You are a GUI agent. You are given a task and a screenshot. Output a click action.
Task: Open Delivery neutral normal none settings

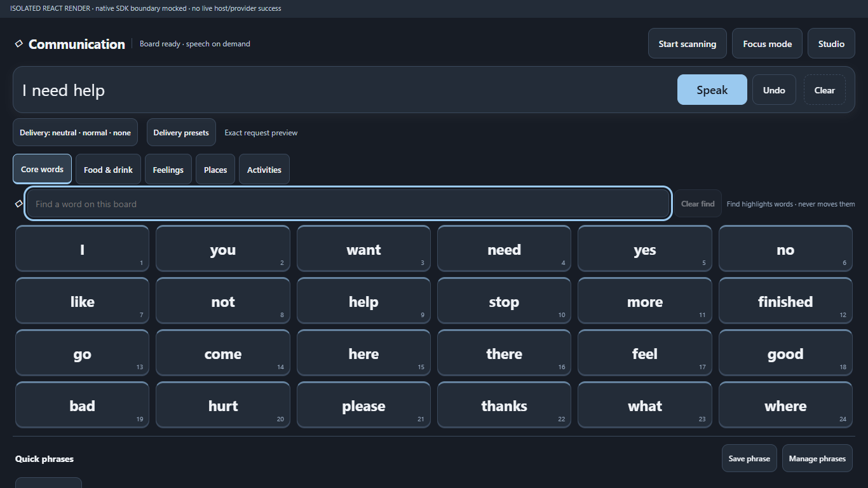coord(75,132)
